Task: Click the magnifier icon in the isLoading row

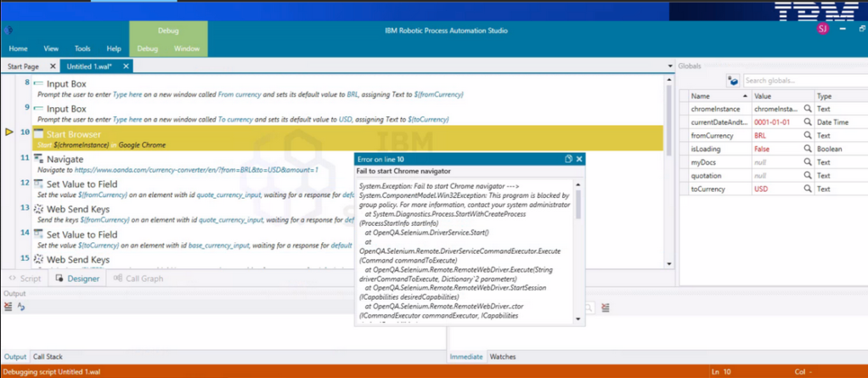Action: 808,149
